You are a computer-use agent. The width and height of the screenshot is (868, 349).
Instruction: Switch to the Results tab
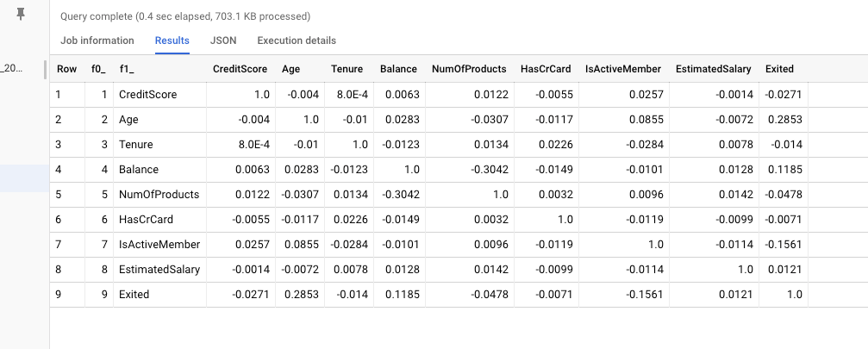point(172,41)
